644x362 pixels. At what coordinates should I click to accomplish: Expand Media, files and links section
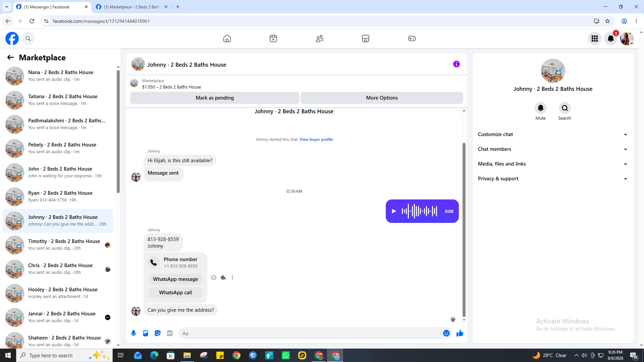coord(553,164)
